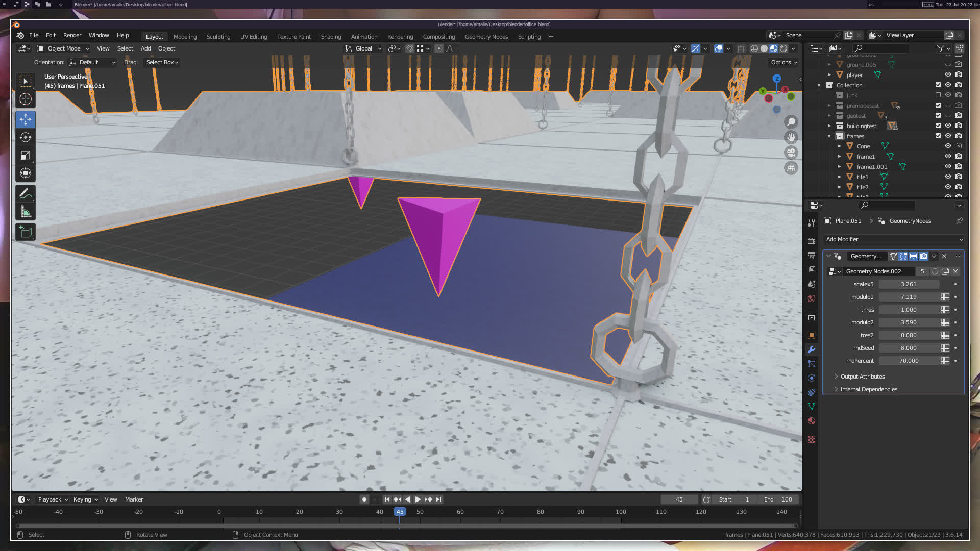980x551 pixels.
Task: Click the End frame field
Action: tap(778, 499)
